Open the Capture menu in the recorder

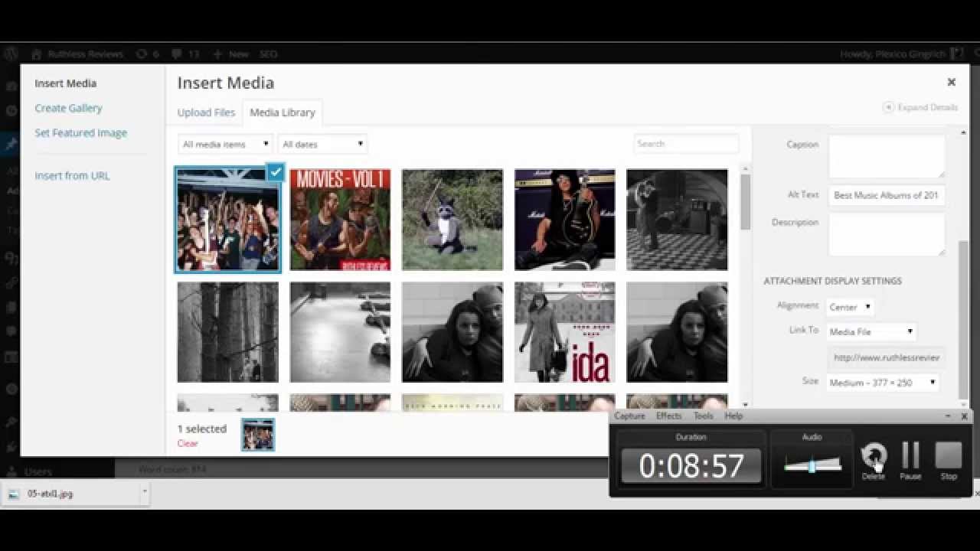click(x=629, y=416)
